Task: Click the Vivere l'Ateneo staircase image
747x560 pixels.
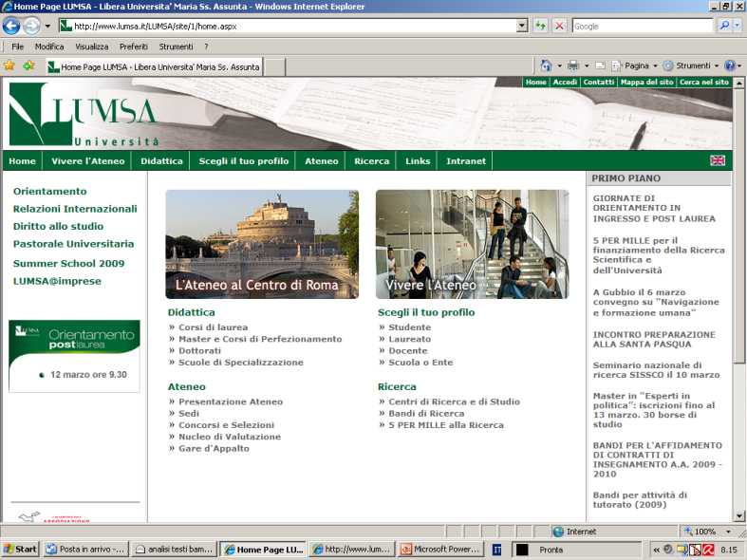Action: [x=472, y=244]
